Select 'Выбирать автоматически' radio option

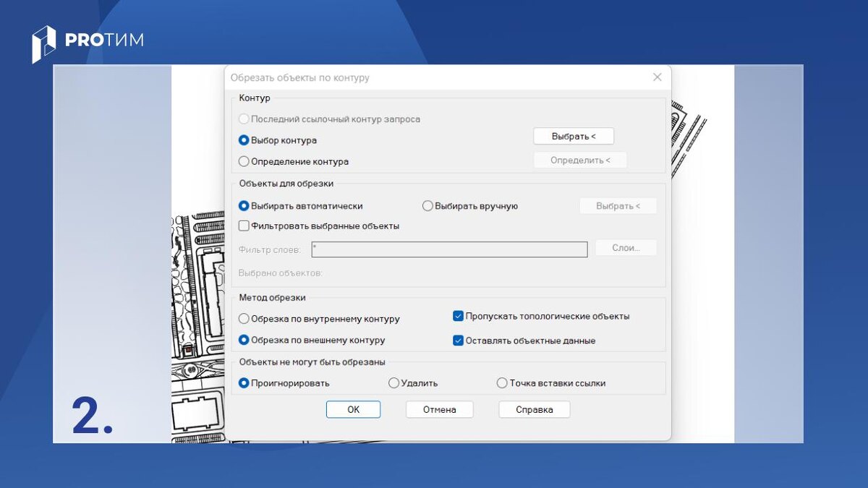[244, 206]
